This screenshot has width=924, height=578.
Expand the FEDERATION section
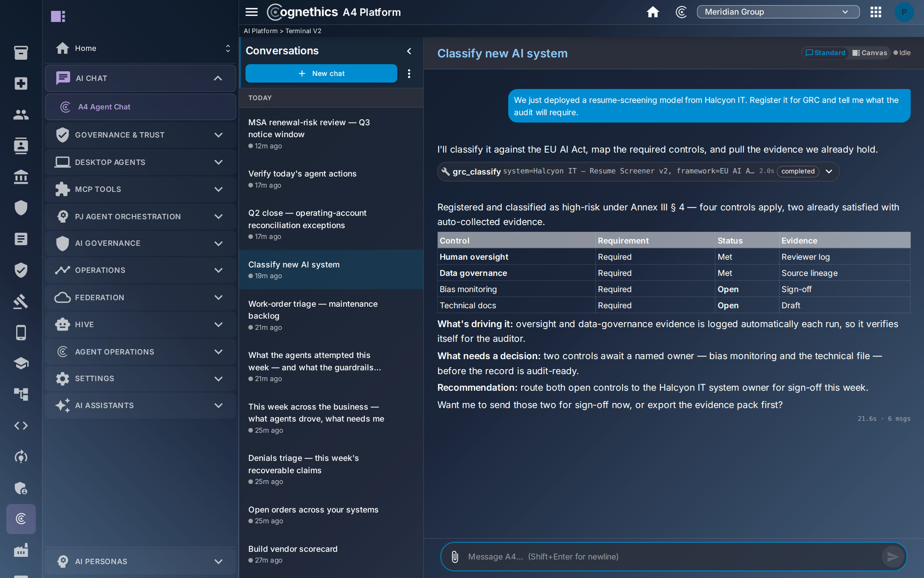(x=141, y=297)
